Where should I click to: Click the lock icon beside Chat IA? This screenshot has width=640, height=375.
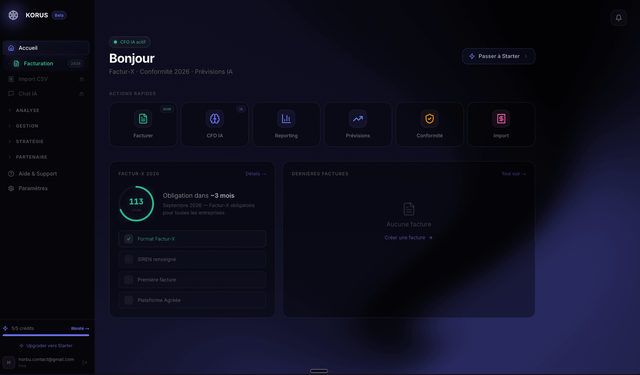[82, 94]
